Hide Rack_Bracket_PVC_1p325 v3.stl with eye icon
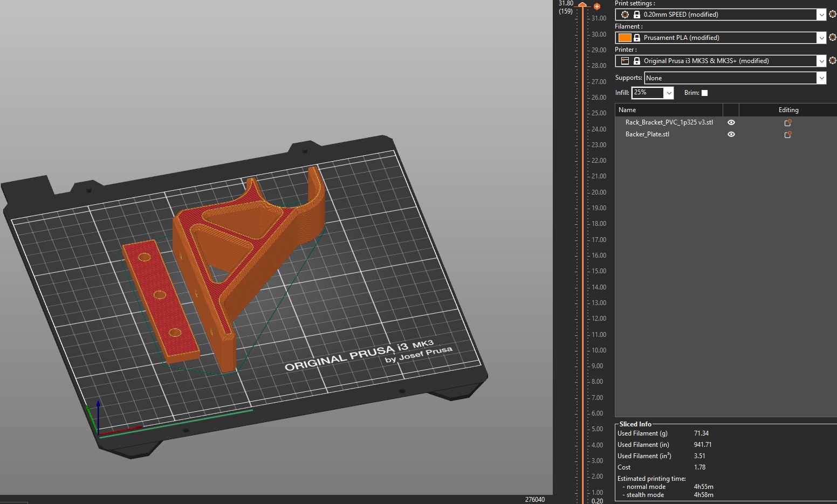This screenshot has width=837, height=504. pyautogui.click(x=731, y=122)
